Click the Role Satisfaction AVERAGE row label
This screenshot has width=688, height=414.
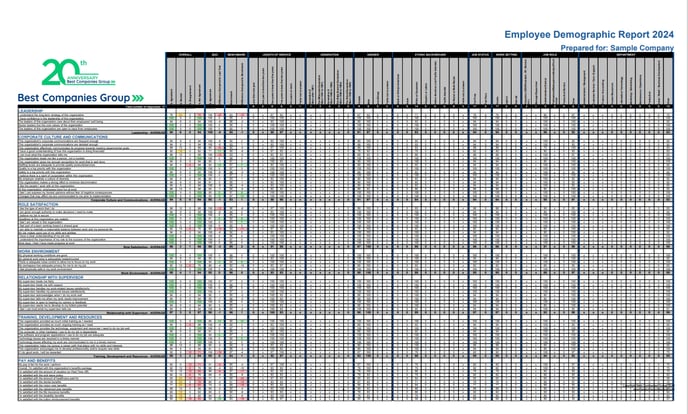pos(145,246)
